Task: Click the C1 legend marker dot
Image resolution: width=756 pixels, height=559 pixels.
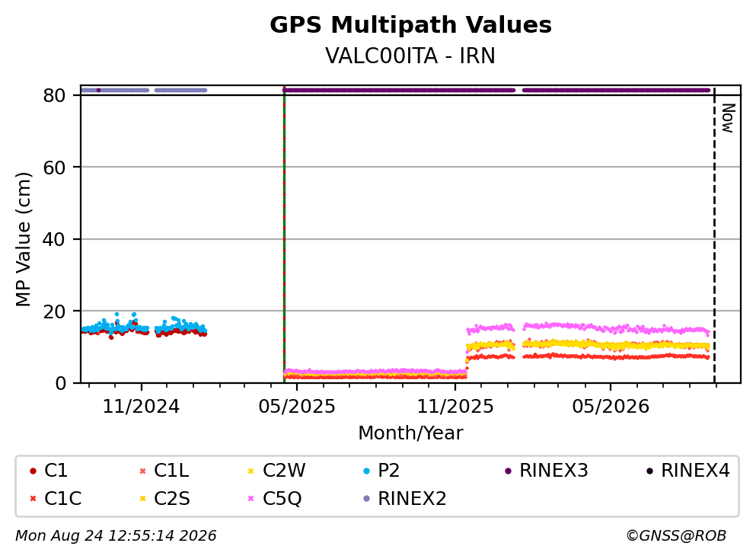Action: tap(33, 471)
